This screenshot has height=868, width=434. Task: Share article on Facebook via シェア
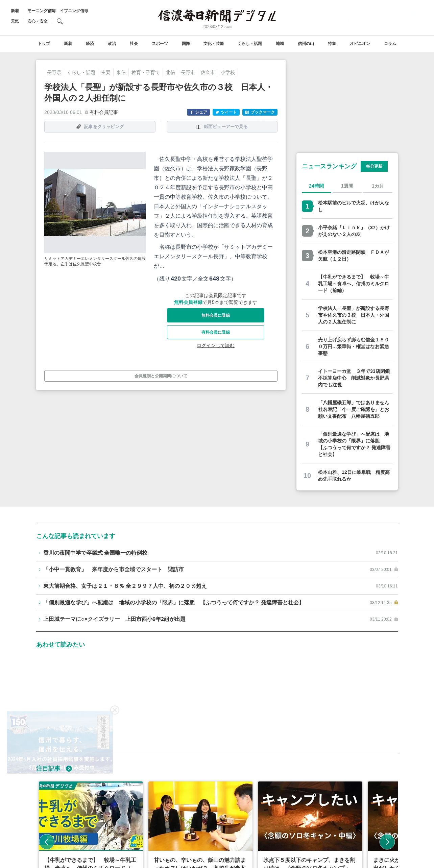198,112
